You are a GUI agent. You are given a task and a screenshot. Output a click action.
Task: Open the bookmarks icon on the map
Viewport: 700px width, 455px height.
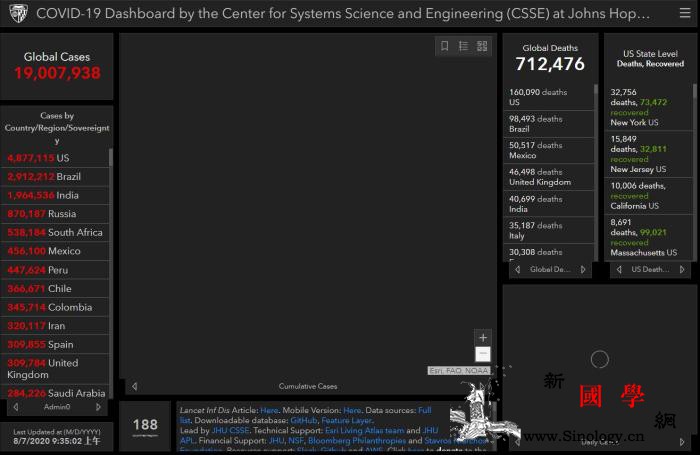[x=445, y=46]
